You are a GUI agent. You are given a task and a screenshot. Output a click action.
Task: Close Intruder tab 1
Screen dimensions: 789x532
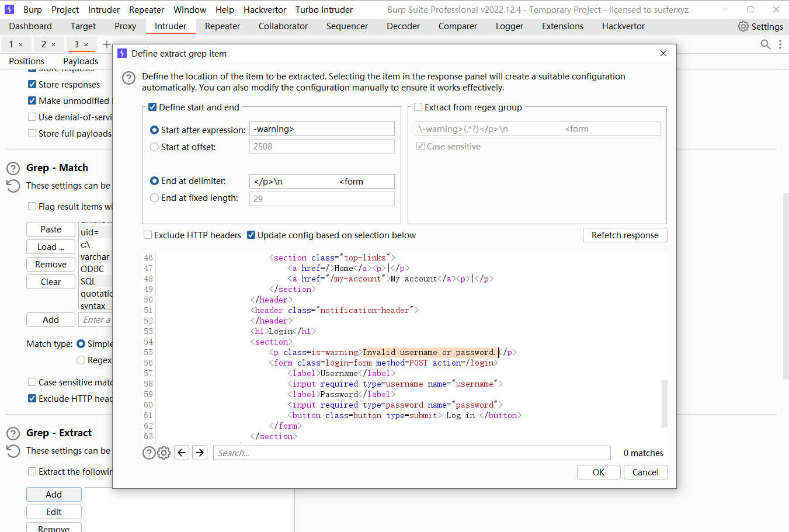tap(21, 44)
